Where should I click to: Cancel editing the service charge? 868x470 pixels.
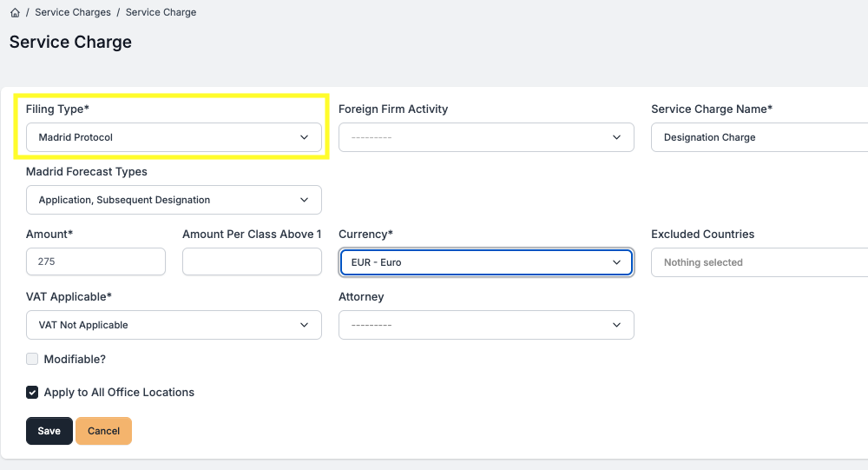click(103, 431)
